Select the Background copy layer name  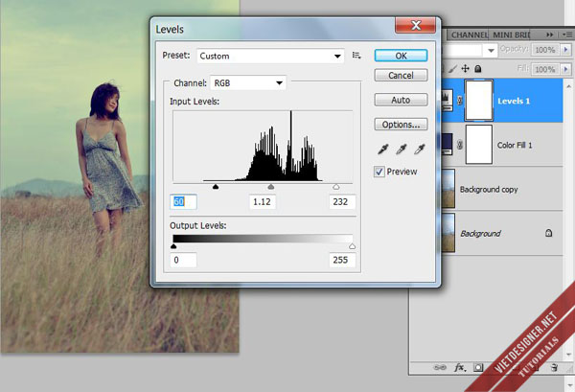(x=489, y=190)
